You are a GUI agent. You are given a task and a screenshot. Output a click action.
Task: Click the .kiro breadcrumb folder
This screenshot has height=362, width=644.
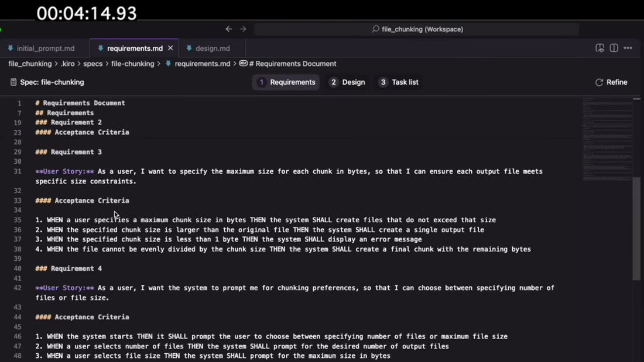pyautogui.click(x=67, y=64)
